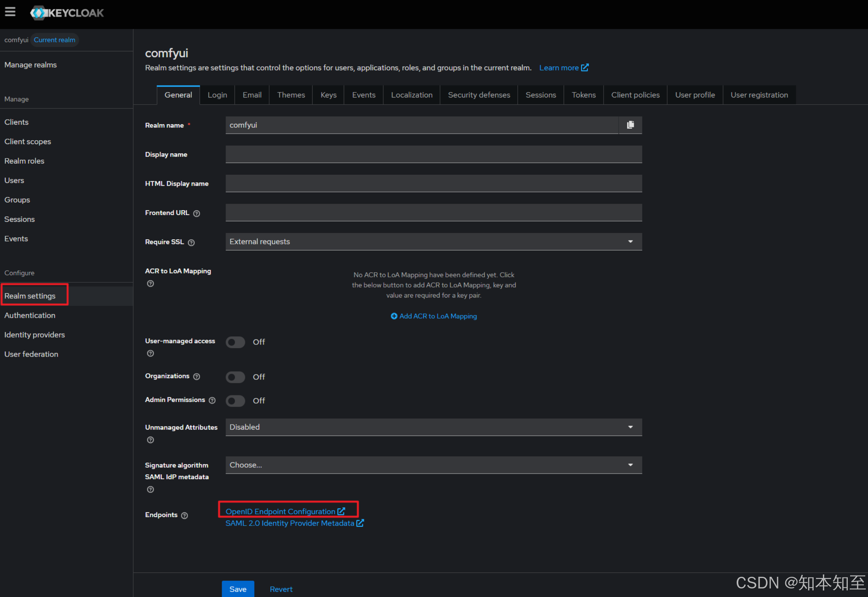The height and width of the screenshot is (597, 868).
Task: Click Require SSL help icon
Action: point(191,242)
